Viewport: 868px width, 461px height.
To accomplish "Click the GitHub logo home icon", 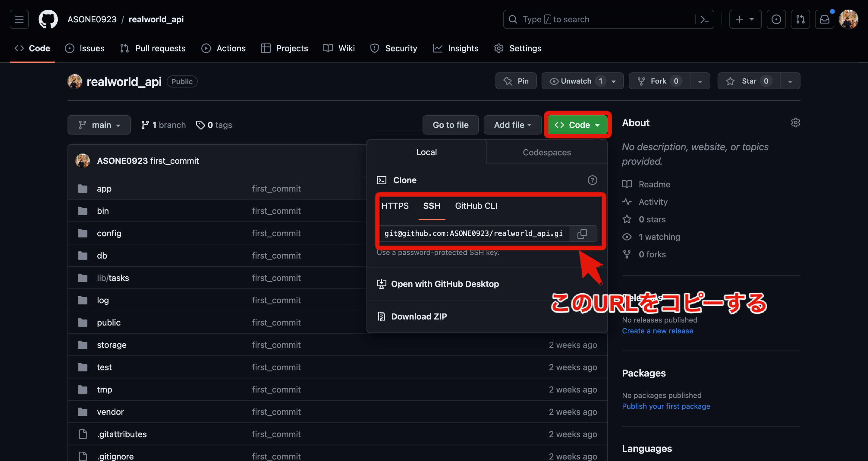I will coord(48,20).
